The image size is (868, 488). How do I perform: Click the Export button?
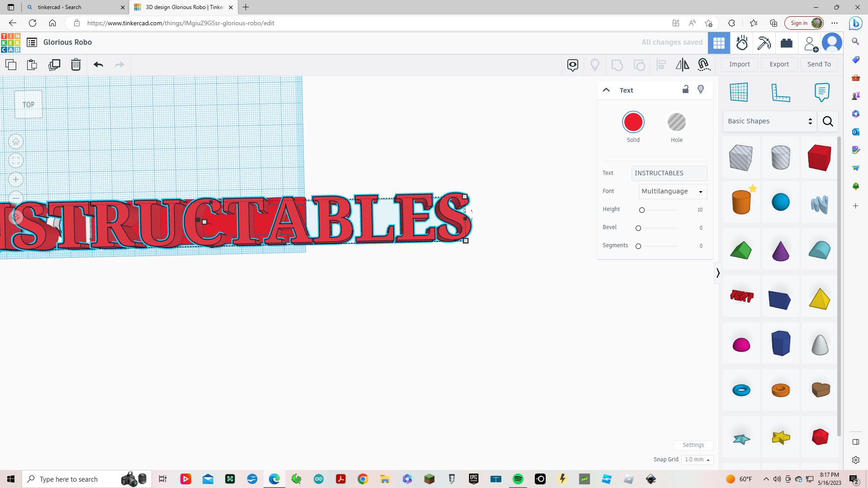[x=778, y=64]
